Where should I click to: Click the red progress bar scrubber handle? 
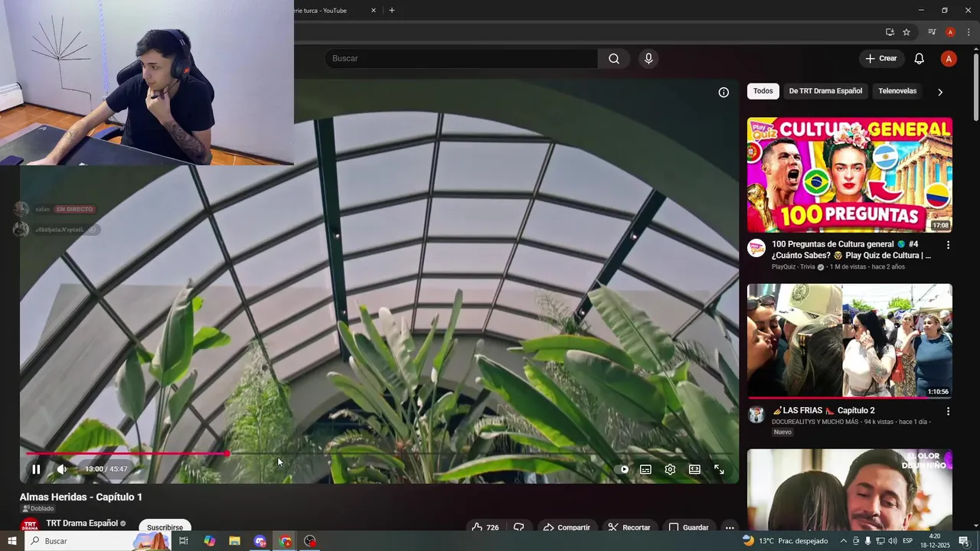click(x=227, y=454)
